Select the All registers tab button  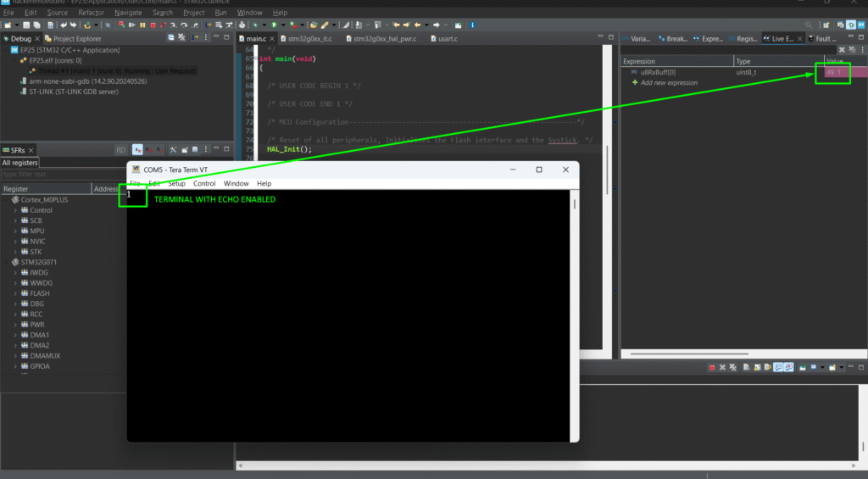tap(19, 163)
